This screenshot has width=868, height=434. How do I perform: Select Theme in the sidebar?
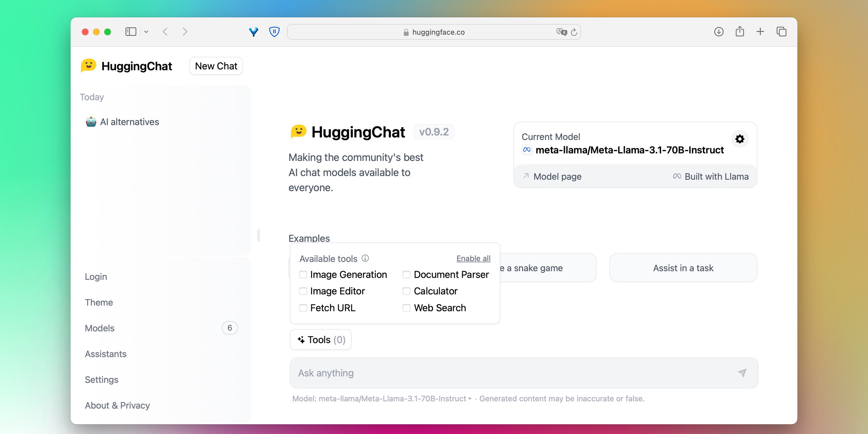click(x=99, y=302)
